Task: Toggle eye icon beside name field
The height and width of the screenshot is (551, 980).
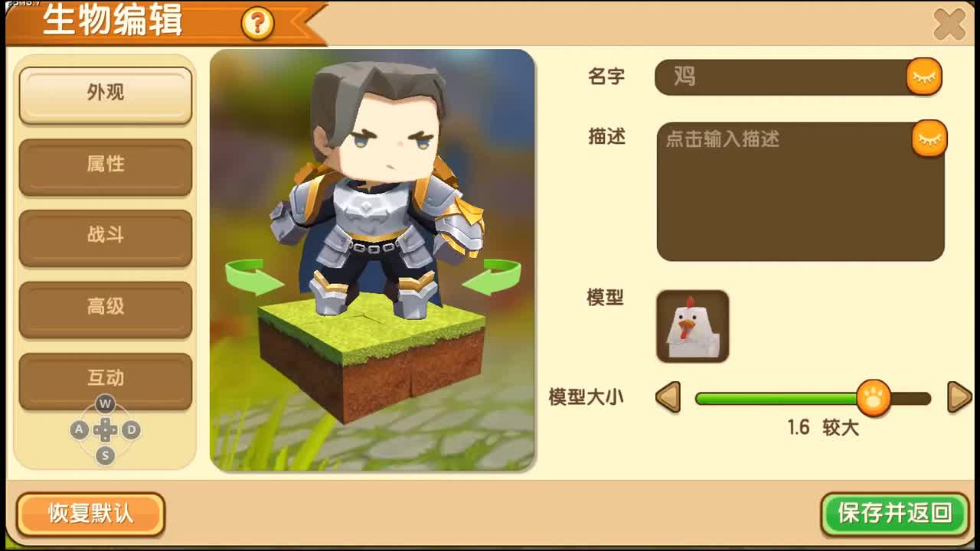Action: coord(924,77)
